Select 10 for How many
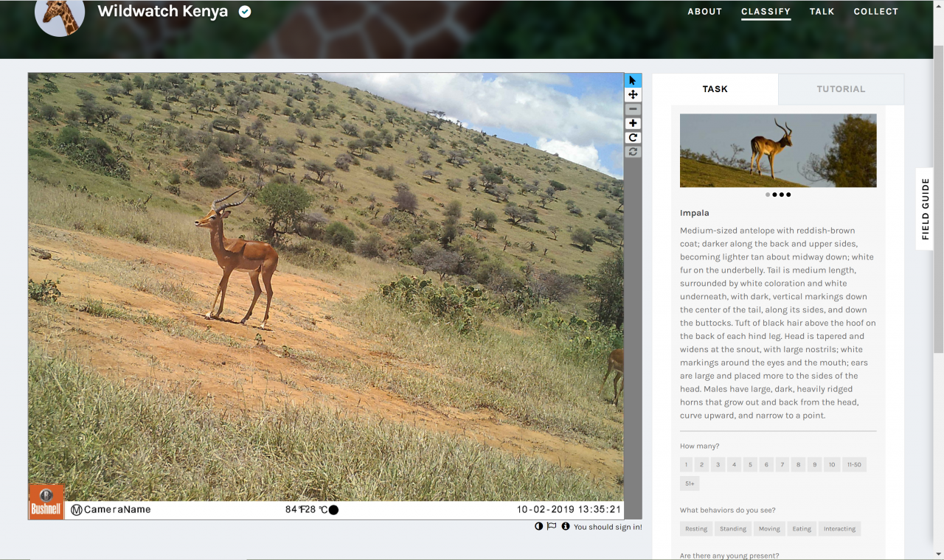Viewport: 944px width, 560px height. pyautogui.click(x=832, y=465)
